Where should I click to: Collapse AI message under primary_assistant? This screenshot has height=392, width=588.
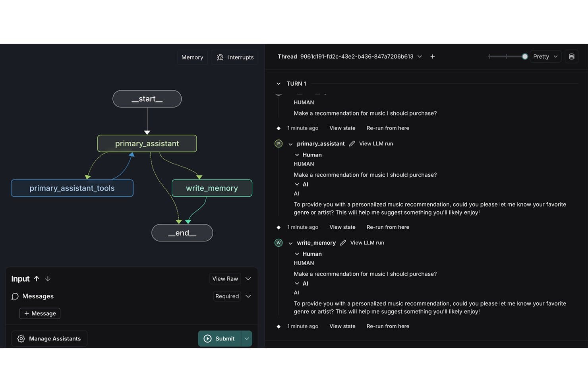point(297,184)
